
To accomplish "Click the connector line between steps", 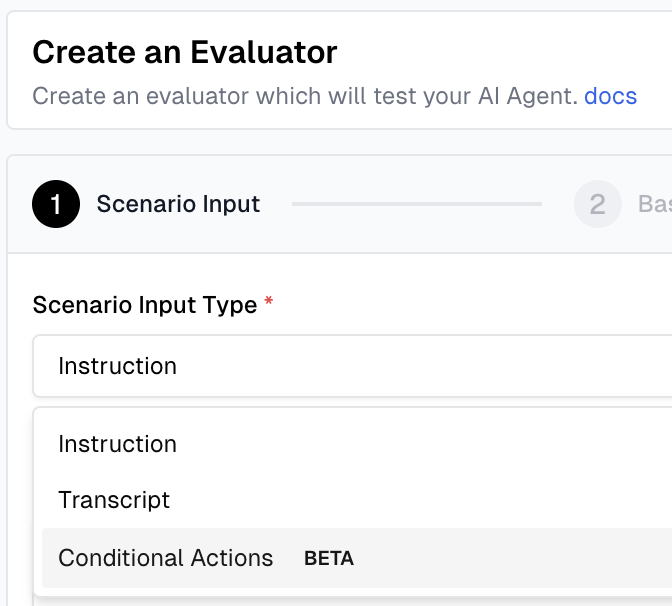I will click(x=416, y=204).
